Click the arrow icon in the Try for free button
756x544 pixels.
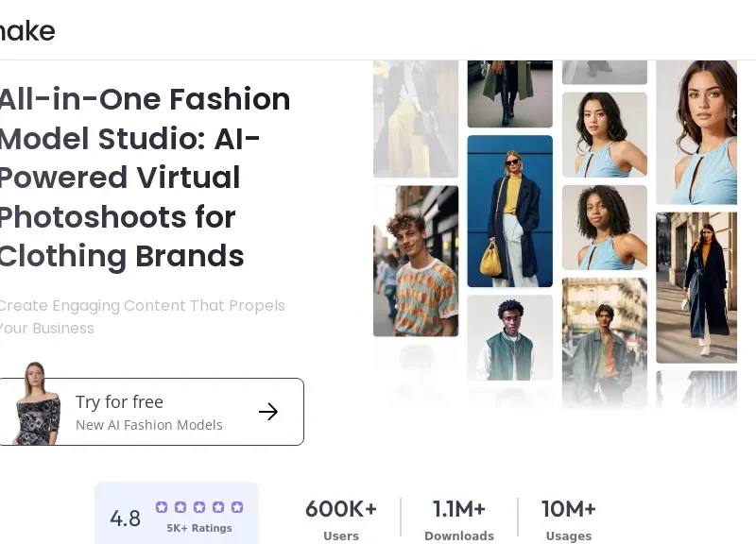click(268, 412)
